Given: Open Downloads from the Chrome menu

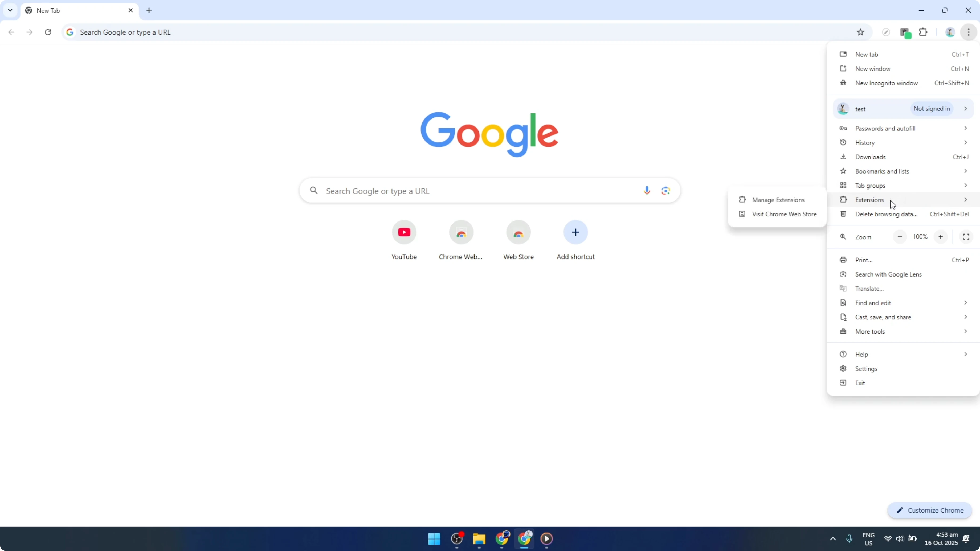Looking at the screenshot, I should (871, 157).
